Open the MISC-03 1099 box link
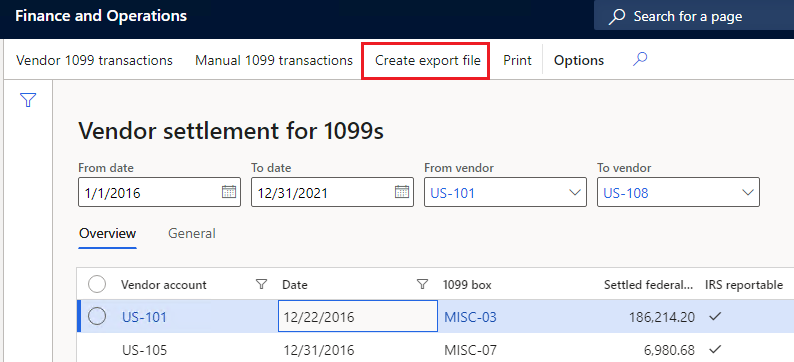The image size is (794, 362). pyautogui.click(x=470, y=317)
